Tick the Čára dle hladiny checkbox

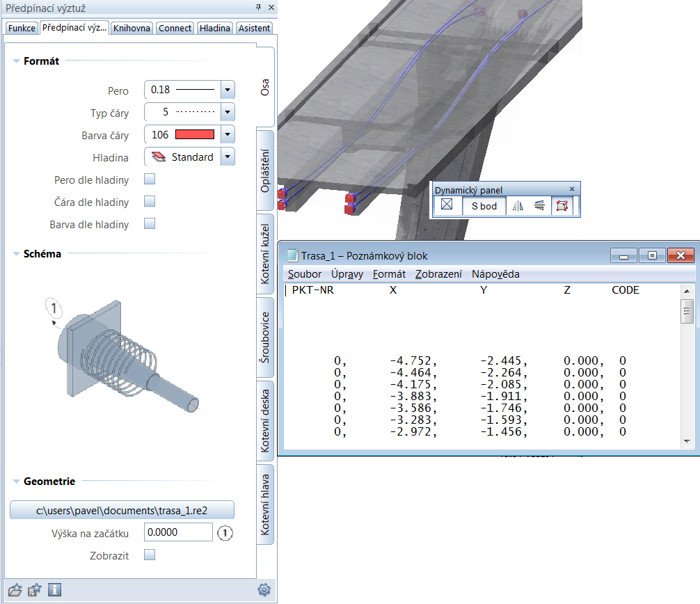[x=150, y=202]
